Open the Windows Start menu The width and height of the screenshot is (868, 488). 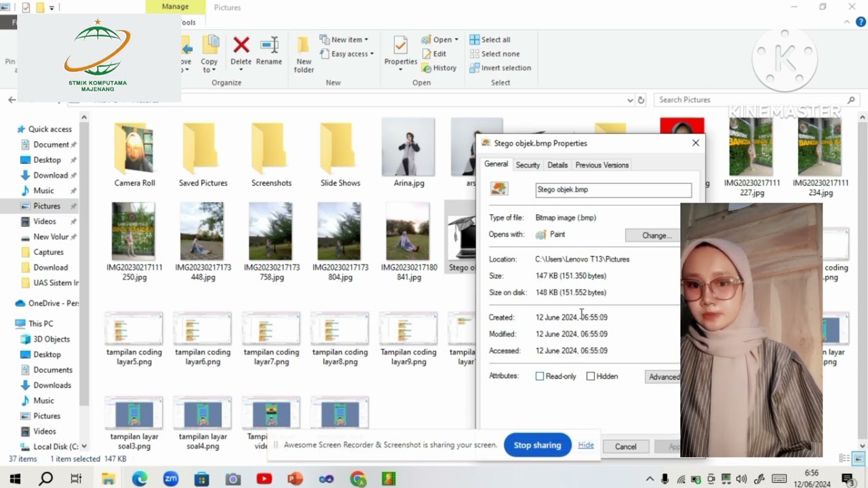(x=15, y=479)
